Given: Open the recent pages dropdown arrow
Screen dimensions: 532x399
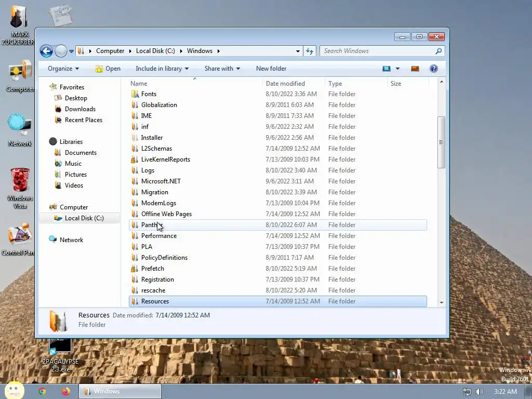Looking at the screenshot, I should 71,51.
